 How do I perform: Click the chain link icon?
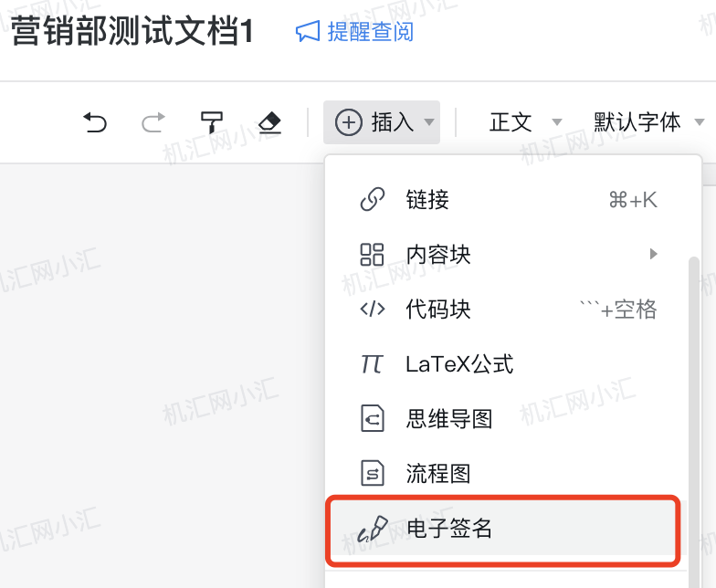point(373,199)
